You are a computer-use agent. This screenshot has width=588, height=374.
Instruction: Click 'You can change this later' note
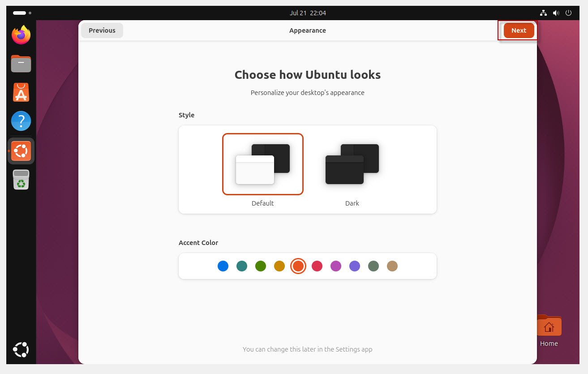point(308,349)
